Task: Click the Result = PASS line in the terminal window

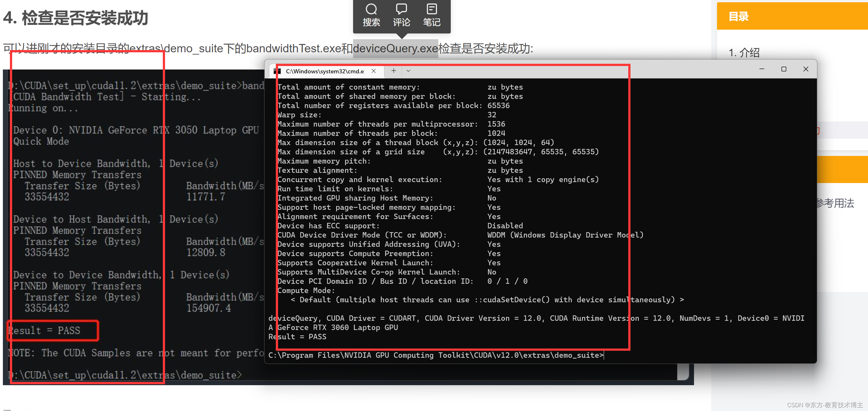Action: (x=297, y=337)
